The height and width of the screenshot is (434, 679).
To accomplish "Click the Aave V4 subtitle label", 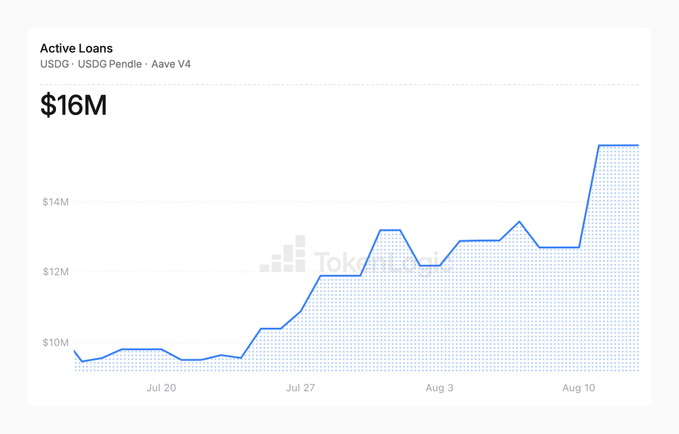I will pos(171,64).
